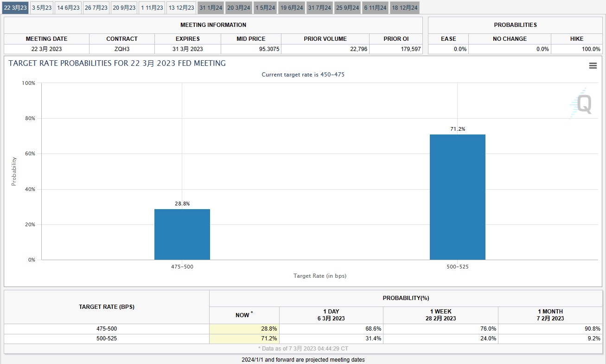Go to the 26 7月23 meeting tab
This screenshot has height=364, width=606.
point(96,7)
